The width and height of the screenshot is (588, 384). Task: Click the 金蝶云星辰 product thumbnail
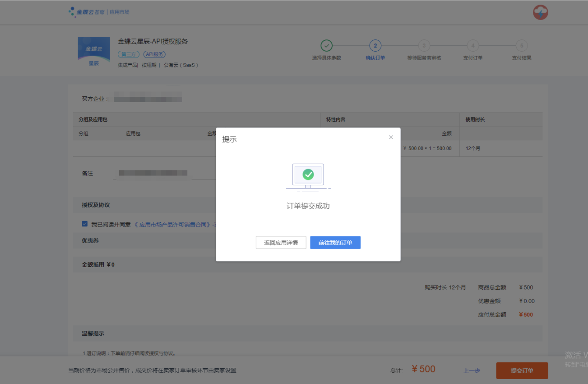tap(94, 52)
